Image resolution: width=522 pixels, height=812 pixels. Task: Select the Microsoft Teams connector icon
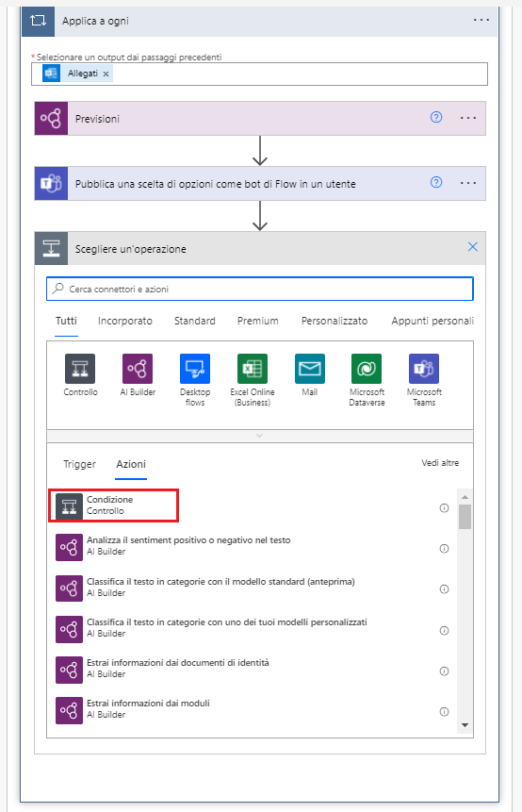coord(424,369)
